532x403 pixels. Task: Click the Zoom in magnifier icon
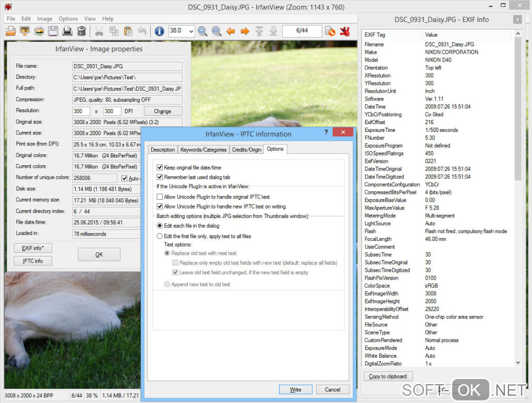[202, 31]
